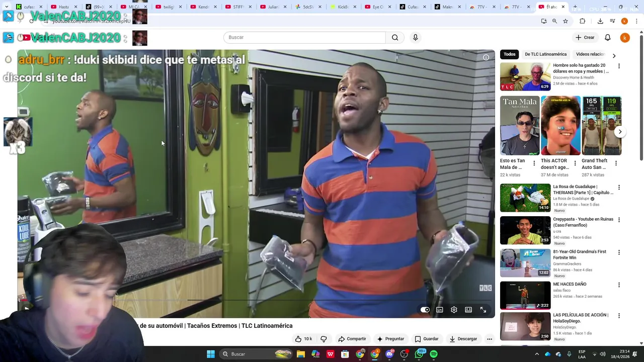Like the video with 10 k likes
Image resolution: width=644 pixels, height=362 pixels.
pos(303,339)
